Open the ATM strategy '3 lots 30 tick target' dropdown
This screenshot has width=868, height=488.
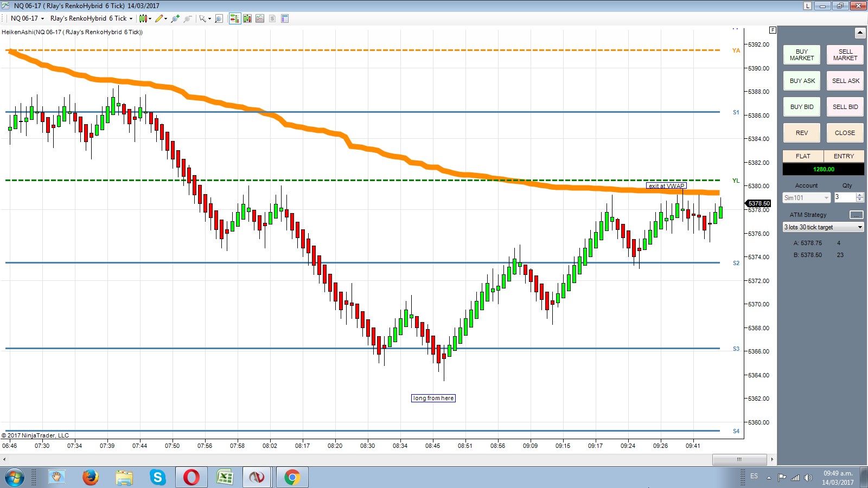[823, 227]
